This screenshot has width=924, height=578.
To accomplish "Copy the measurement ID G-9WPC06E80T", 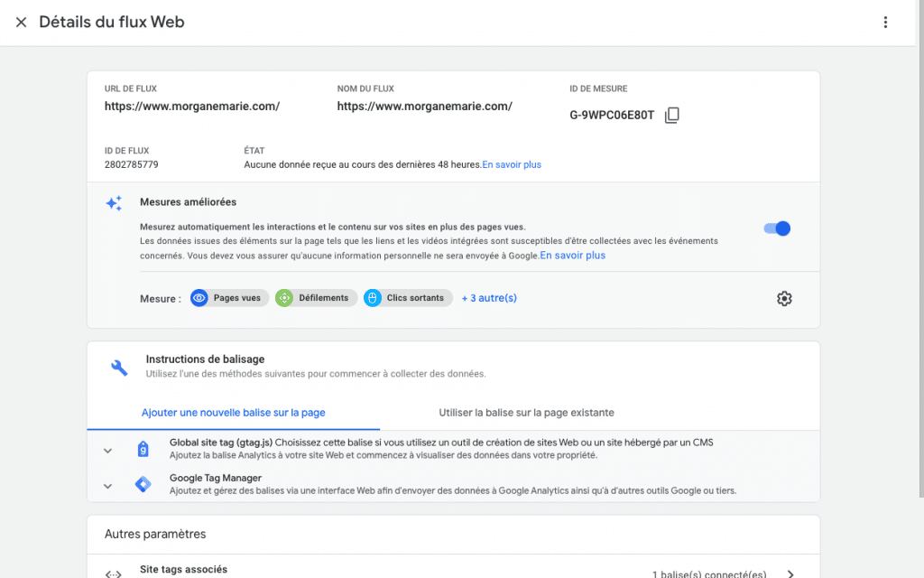I will tap(671, 115).
